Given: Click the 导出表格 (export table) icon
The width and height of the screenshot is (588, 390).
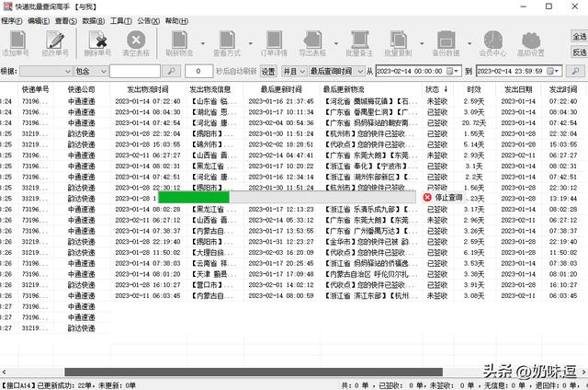Looking at the screenshot, I should pos(312,40).
